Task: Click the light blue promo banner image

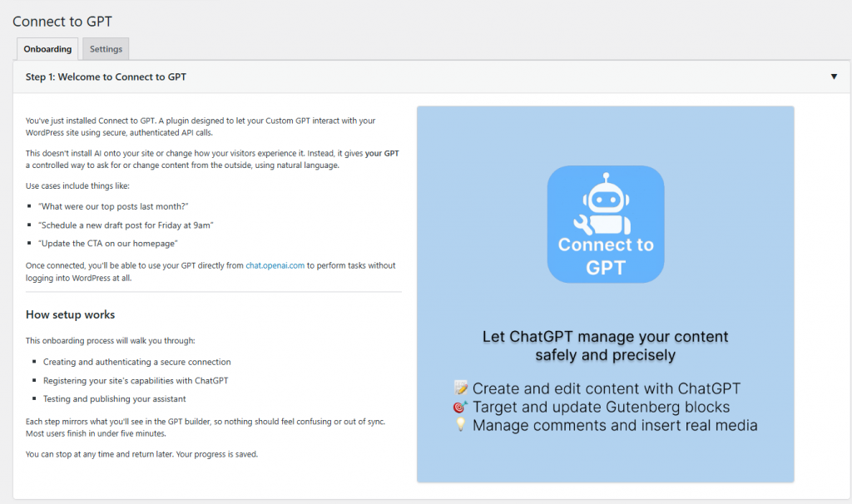Action: click(x=606, y=294)
